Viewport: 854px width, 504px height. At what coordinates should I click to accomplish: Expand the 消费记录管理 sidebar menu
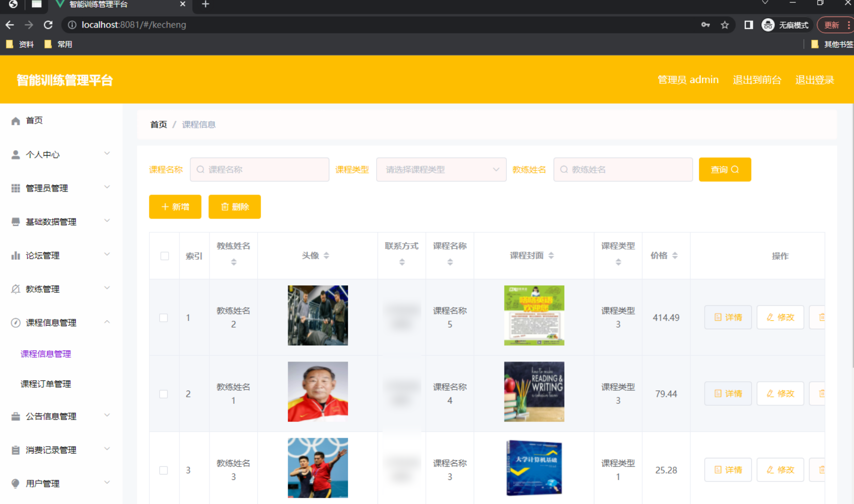pyautogui.click(x=61, y=450)
